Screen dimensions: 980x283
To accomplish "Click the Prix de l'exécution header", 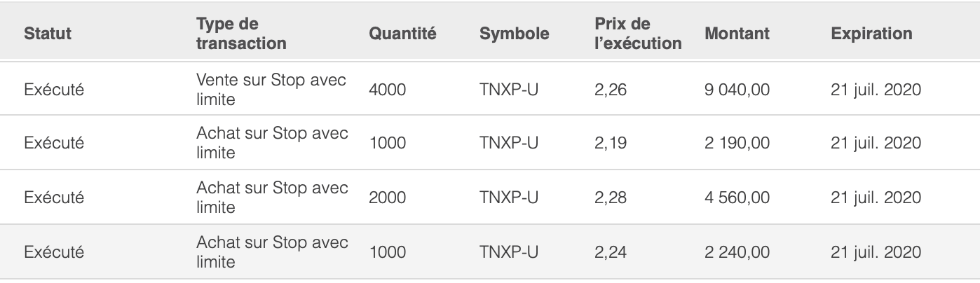I will point(637,34).
